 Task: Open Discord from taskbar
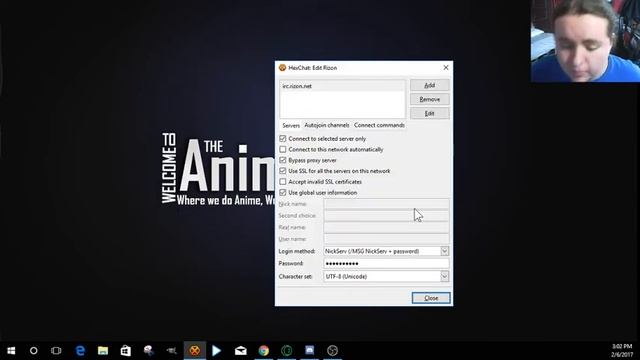coord(310,351)
